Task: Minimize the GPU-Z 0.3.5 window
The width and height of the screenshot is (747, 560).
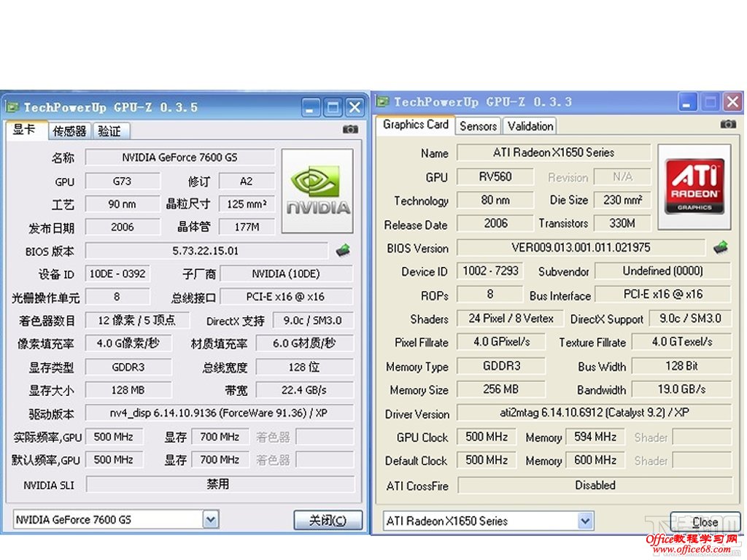Action: click(x=311, y=107)
